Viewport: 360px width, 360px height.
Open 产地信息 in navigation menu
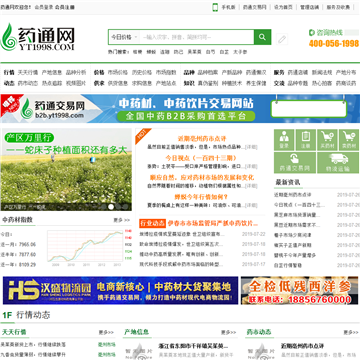point(52,72)
